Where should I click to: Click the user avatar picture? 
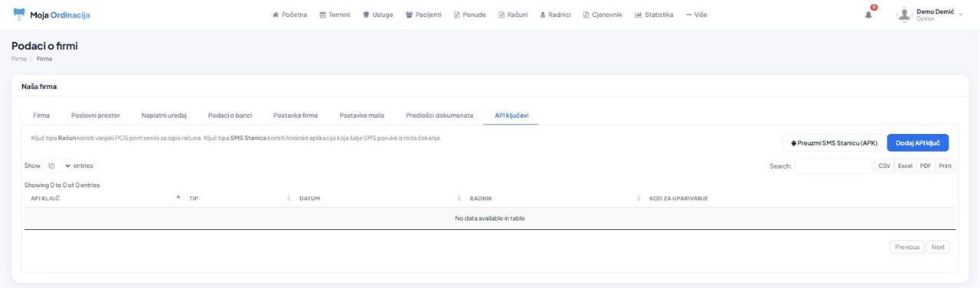(905, 15)
